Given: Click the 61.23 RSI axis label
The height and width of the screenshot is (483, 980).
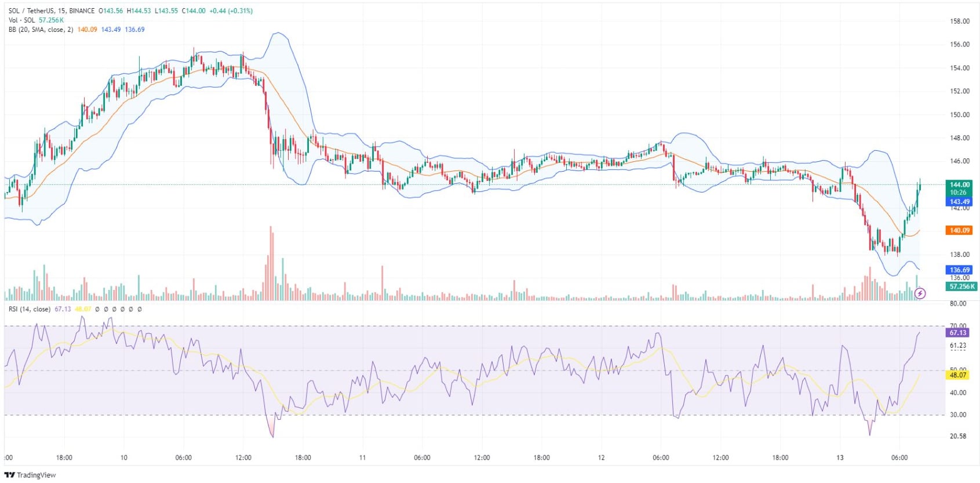Looking at the screenshot, I should pos(958,346).
